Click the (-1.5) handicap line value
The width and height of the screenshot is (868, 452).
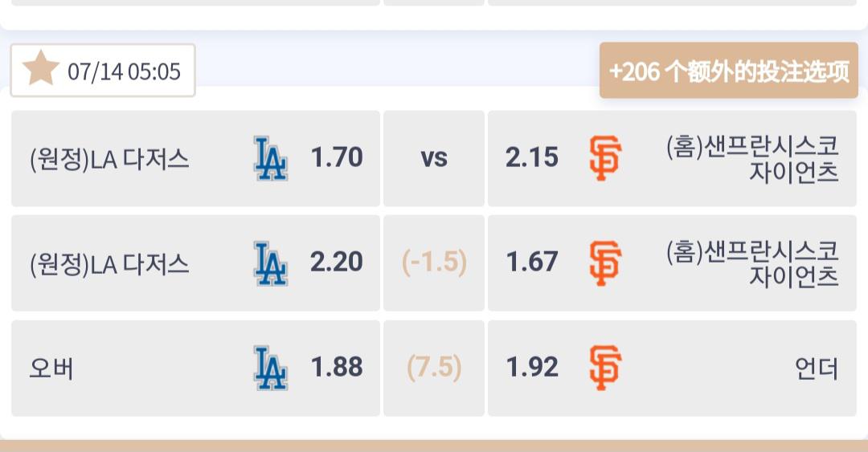[x=434, y=262]
